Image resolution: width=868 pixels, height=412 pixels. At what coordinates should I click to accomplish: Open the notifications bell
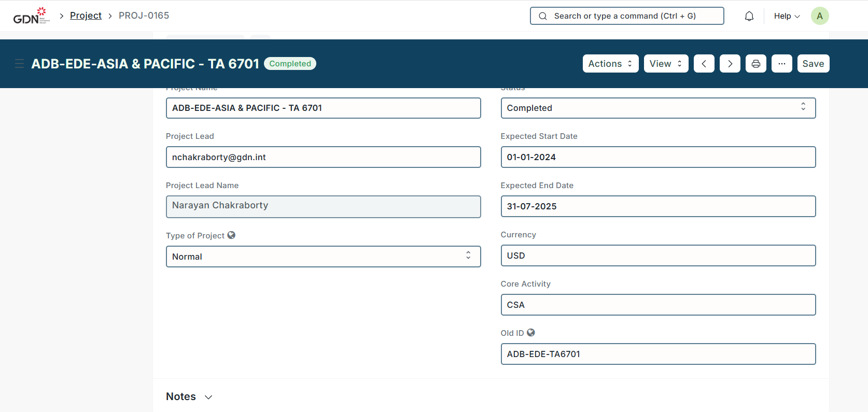[x=749, y=16]
